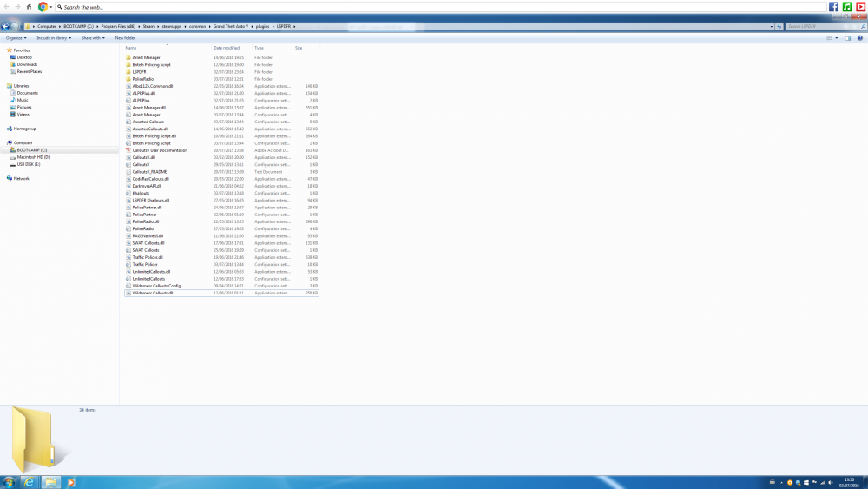
Task: Click the Change your view icon
Action: [829, 38]
